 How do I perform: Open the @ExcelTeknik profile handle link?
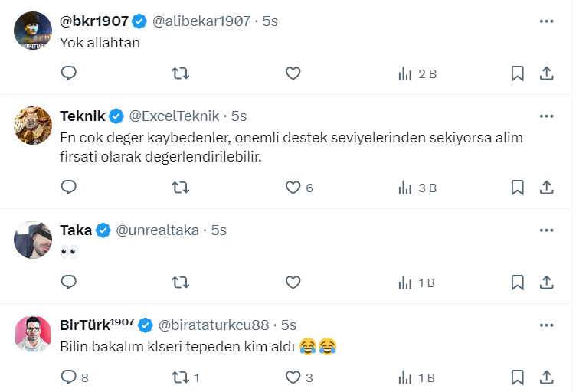pyautogui.click(x=174, y=116)
